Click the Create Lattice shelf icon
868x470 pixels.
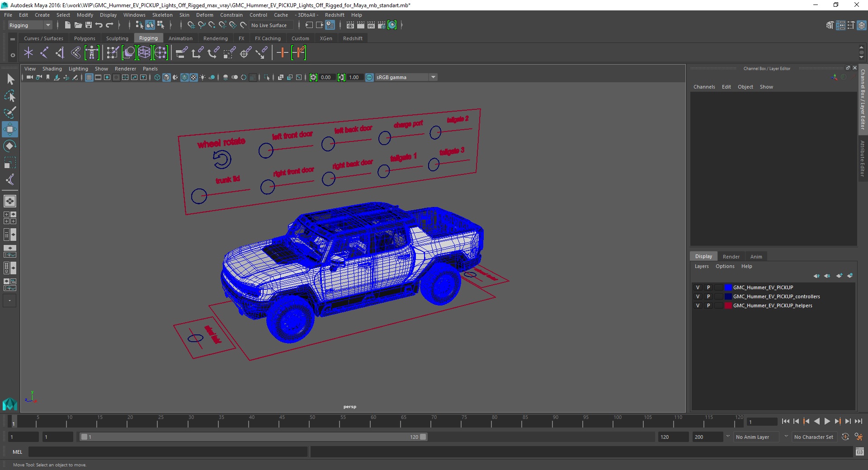[144, 53]
